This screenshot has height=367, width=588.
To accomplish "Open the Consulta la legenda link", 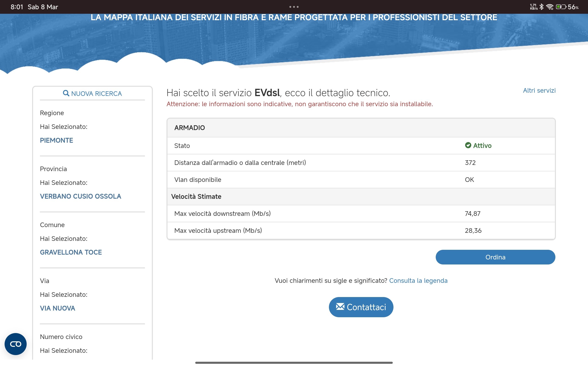I will [418, 281].
